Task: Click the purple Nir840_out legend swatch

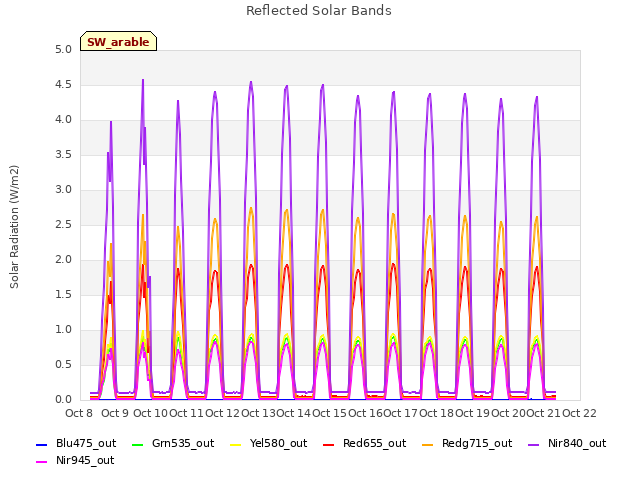Action: point(534,444)
